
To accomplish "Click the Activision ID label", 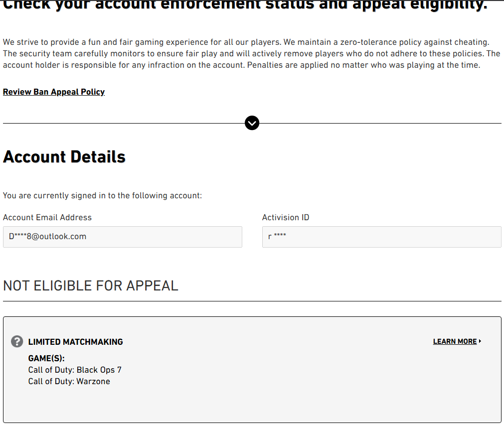I will coord(286,217).
